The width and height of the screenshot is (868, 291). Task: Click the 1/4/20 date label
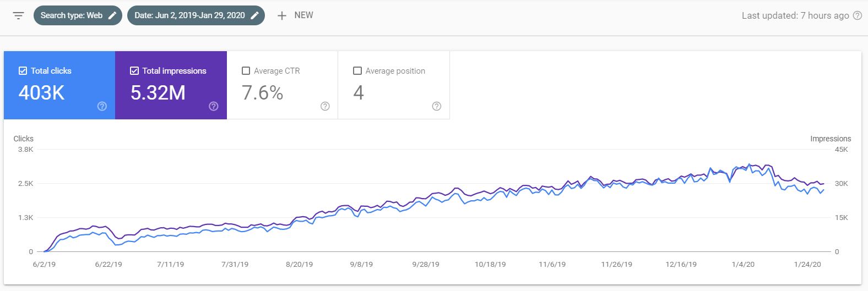pyautogui.click(x=743, y=265)
